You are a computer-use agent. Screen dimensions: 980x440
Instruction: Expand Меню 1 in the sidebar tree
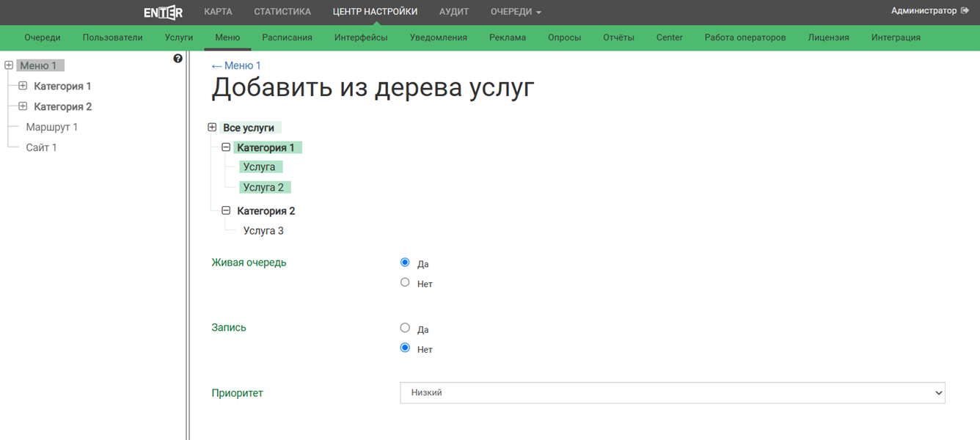point(9,65)
